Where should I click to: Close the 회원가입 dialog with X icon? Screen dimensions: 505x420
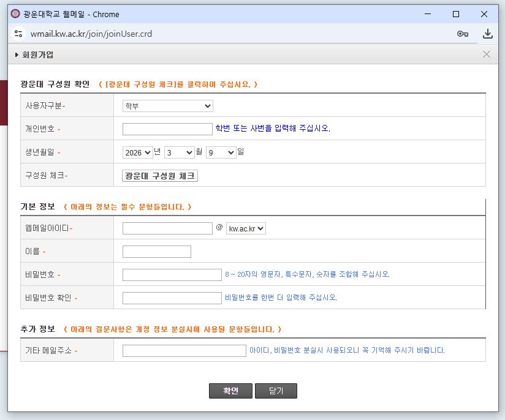487,54
